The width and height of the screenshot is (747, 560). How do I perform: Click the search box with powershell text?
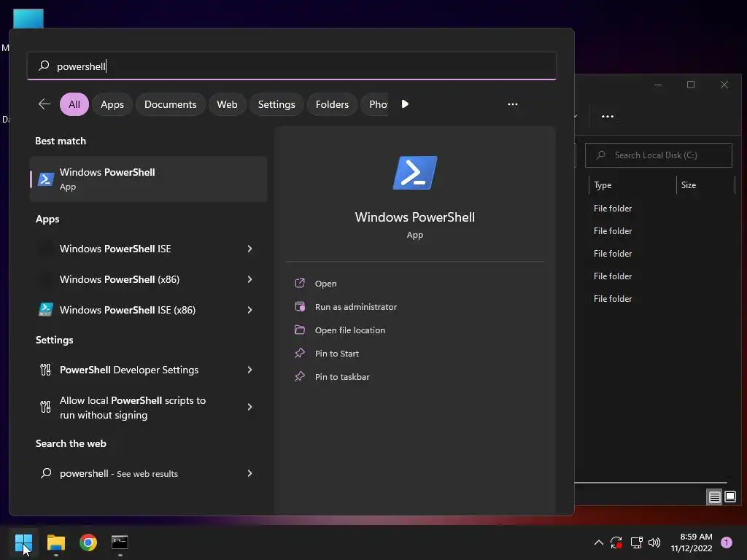292,66
